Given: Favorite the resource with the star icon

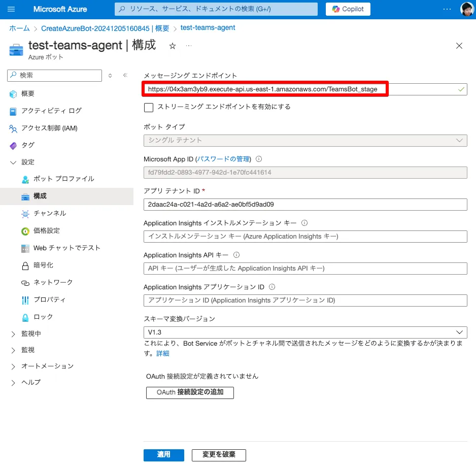Looking at the screenshot, I should tap(173, 46).
